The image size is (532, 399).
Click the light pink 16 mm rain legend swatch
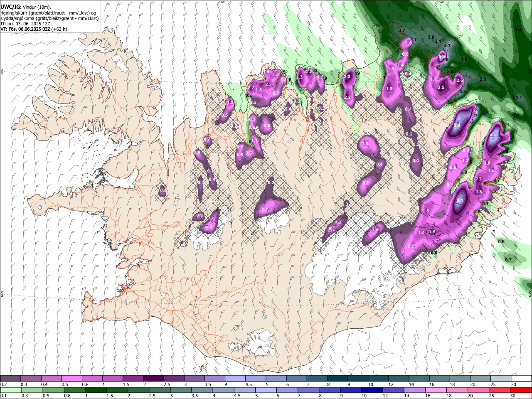pos(436,390)
